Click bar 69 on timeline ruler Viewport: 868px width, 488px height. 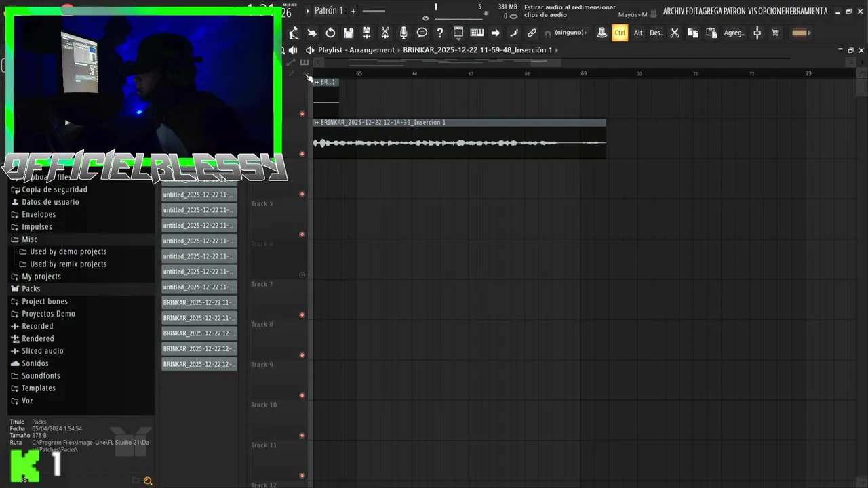pos(583,73)
